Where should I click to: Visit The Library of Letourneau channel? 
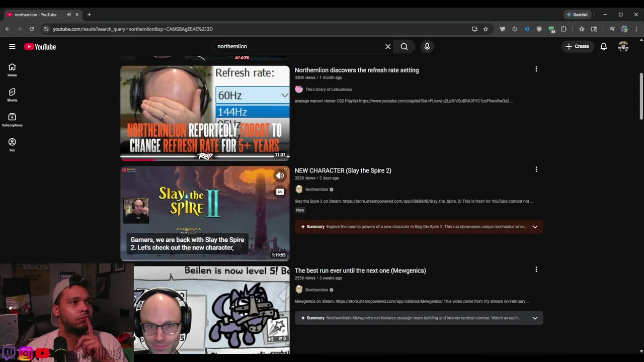329,89
